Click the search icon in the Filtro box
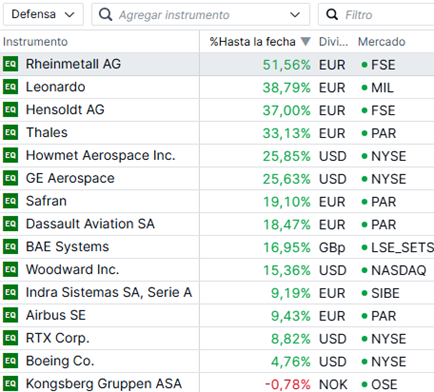Image resolution: width=434 pixels, height=392 pixels. (332, 15)
